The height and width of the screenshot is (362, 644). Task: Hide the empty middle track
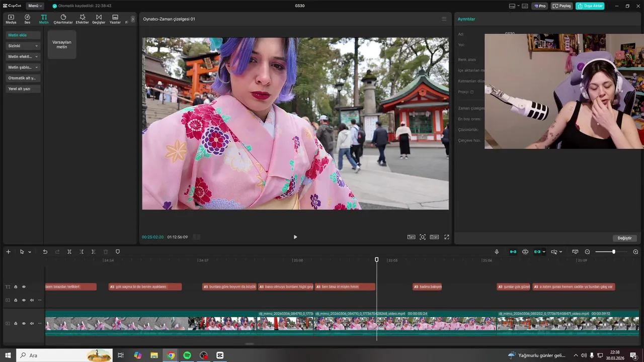(x=24, y=300)
